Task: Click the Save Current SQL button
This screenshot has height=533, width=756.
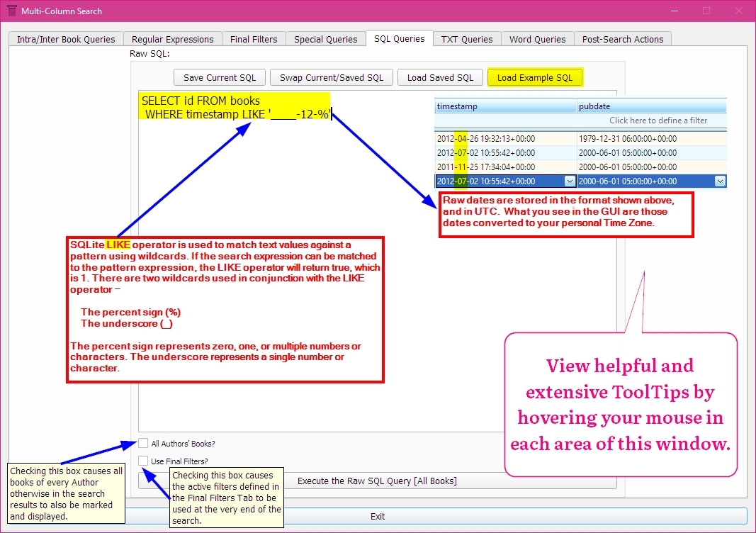Action: (220, 78)
